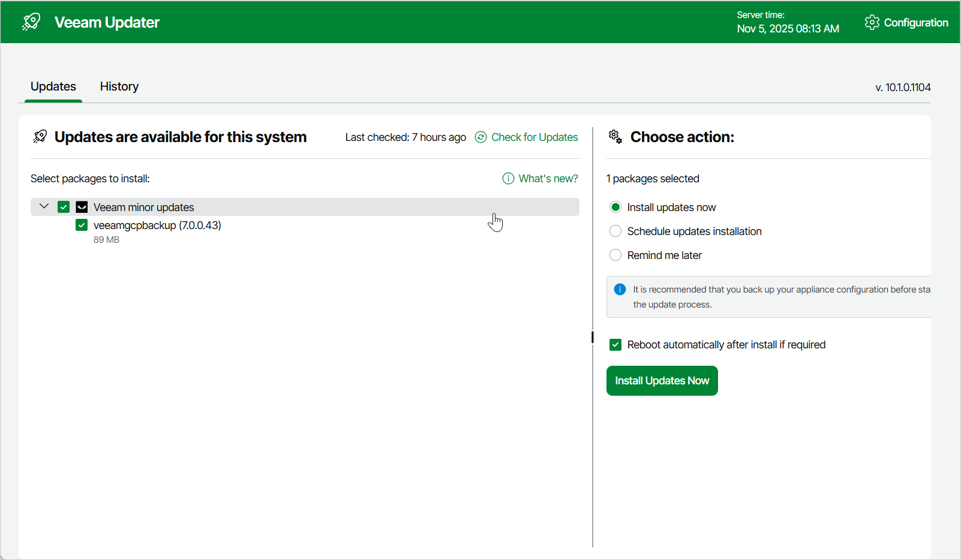Click the Veeam Updater title text
The image size is (961, 560).
pyautogui.click(x=107, y=22)
